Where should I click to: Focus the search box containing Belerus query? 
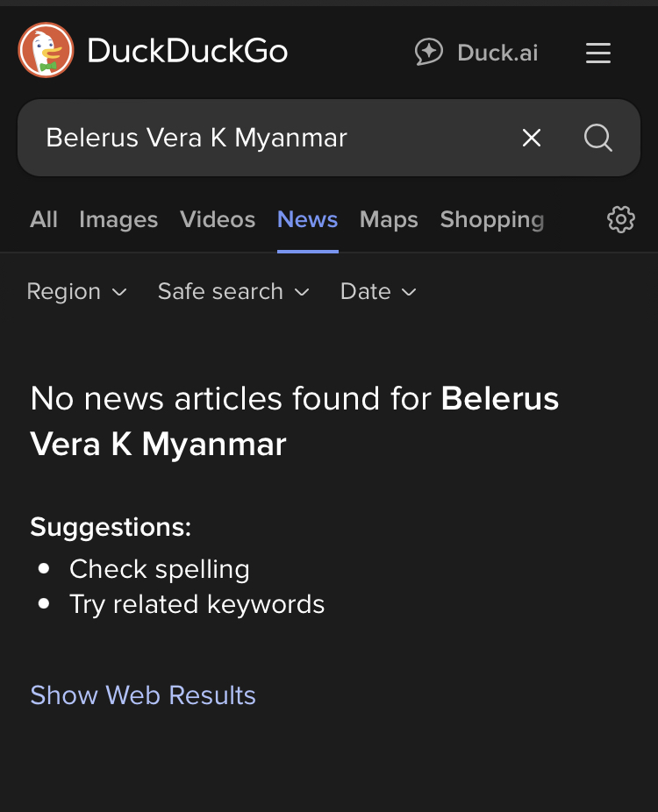(263, 138)
